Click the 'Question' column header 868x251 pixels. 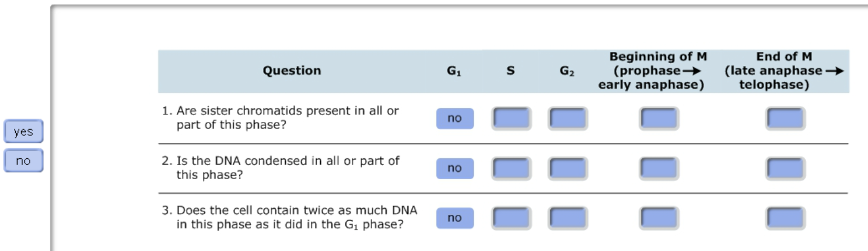click(292, 71)
